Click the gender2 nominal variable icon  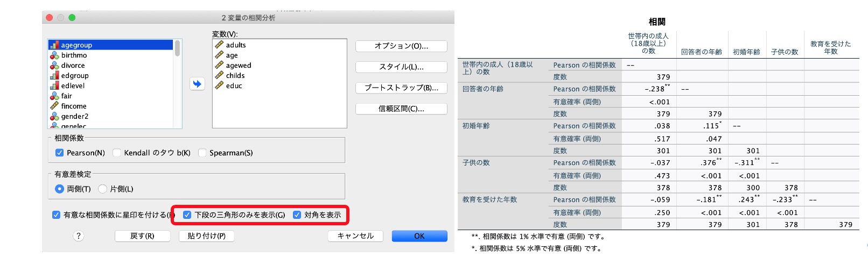[x=54, y=116]
